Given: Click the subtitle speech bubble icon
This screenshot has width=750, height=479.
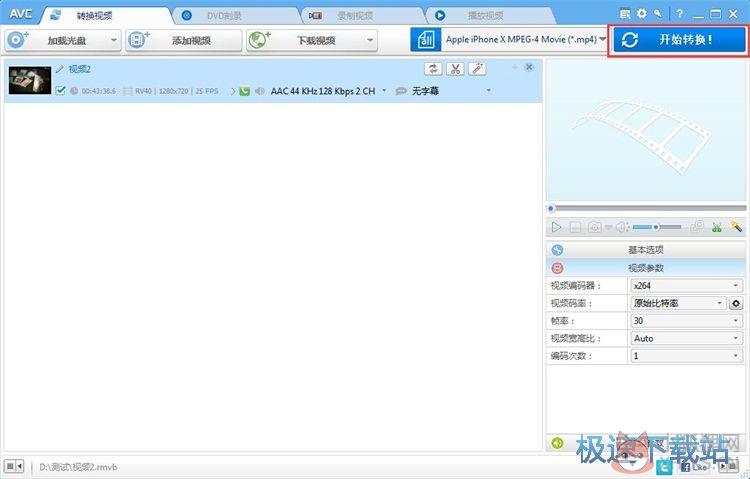Looking at the screenshot, I should 401,91.
